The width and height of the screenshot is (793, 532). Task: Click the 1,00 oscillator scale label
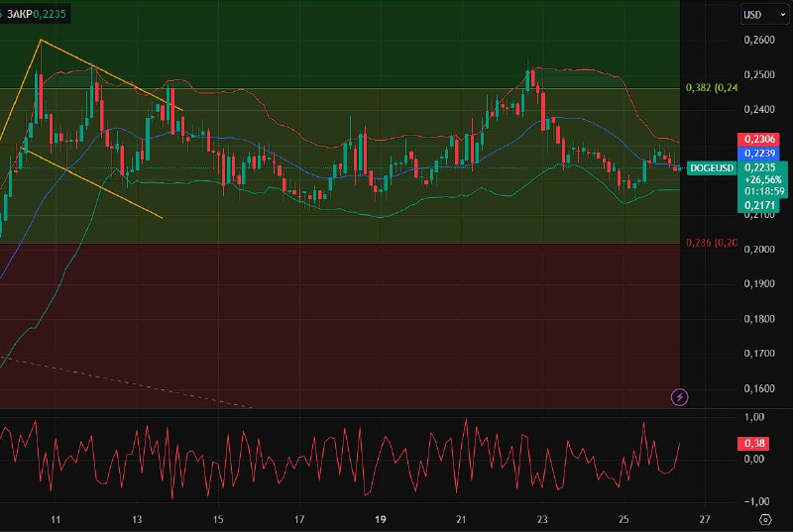click(754, 417)
